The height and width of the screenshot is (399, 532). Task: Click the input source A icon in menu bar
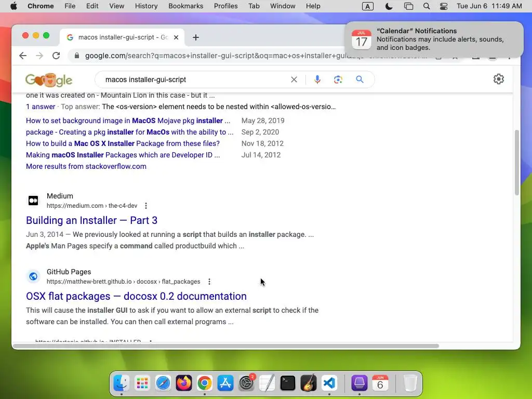click(x=368, y=6)
